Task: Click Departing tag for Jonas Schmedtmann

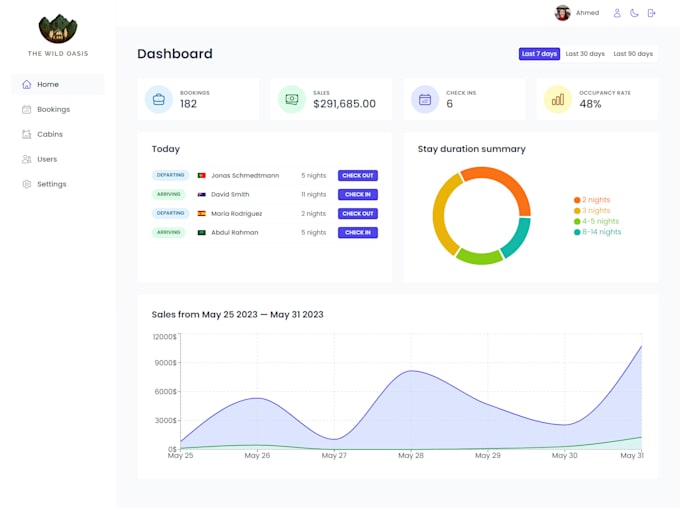Action: click(170, 175)
